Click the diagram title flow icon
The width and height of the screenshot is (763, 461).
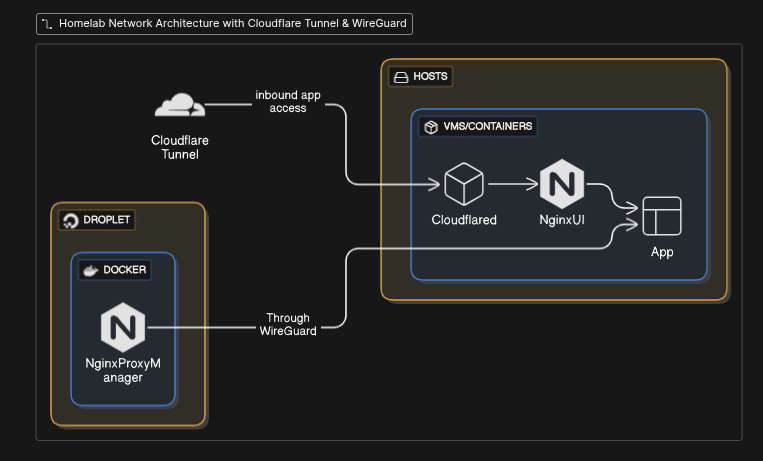click(47, 24)
